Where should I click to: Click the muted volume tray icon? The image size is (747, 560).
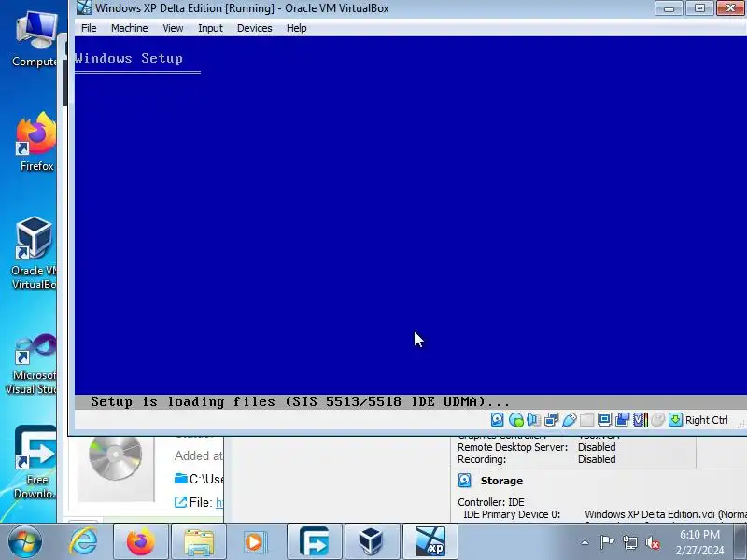pyautogui.click(x=652, y=542)
